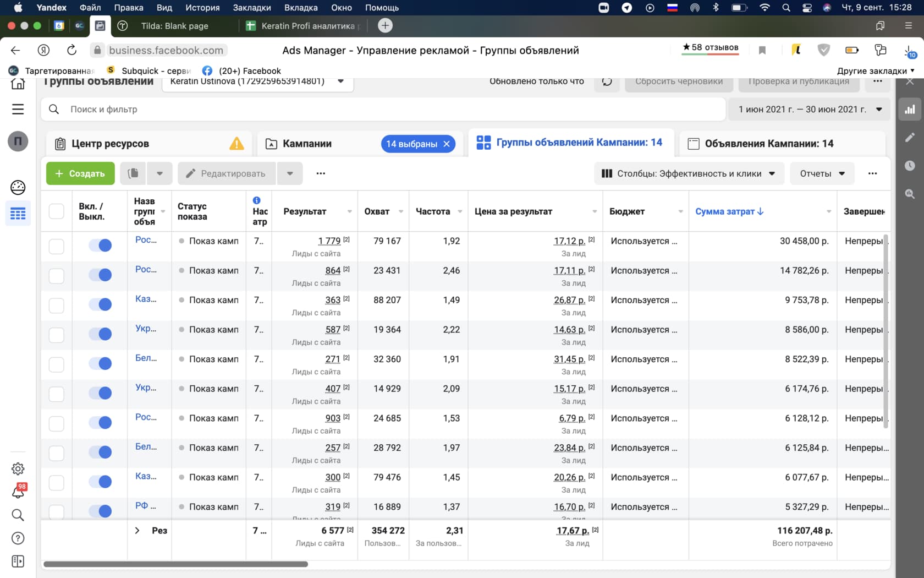924x578 pixels.
Task: Click the green Создать button
Action: pyautogui.click(x=80, y=173)
